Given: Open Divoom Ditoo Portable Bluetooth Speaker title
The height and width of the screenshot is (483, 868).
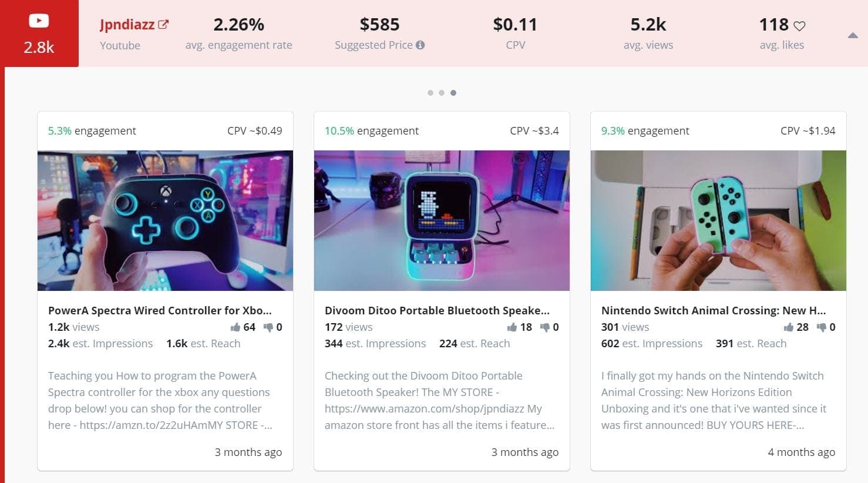Looking at the screenshot, I should pyautogui.click(x=437, y=310).
